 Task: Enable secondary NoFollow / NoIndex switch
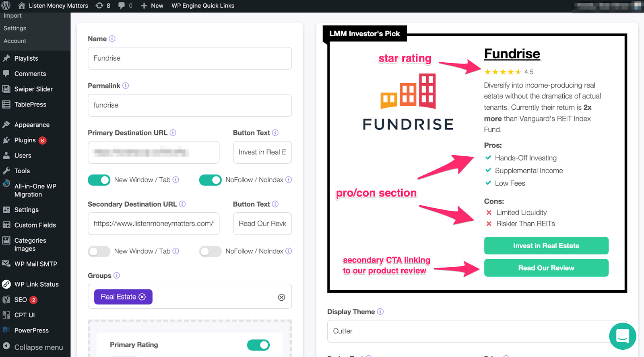pos(210,251)
